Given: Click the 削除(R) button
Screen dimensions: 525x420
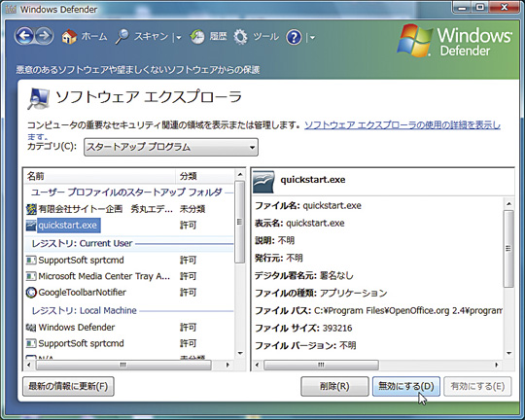Looking at the screenshot, I should [x=334, y=387].
